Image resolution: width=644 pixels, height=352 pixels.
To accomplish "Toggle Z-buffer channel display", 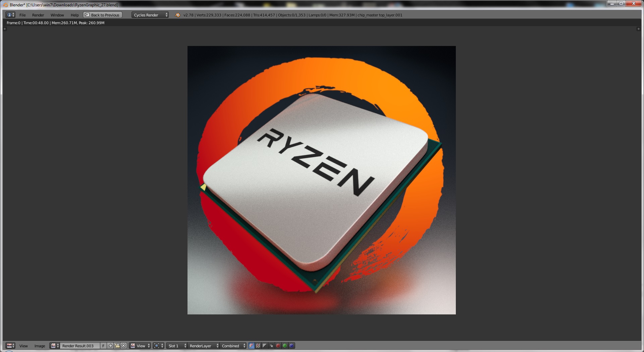I will coord(271,346).
